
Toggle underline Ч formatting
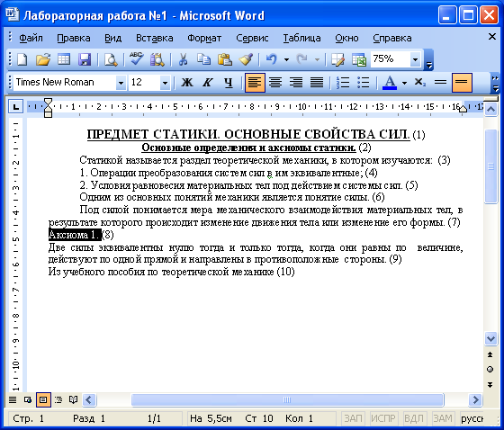[229, 83]
